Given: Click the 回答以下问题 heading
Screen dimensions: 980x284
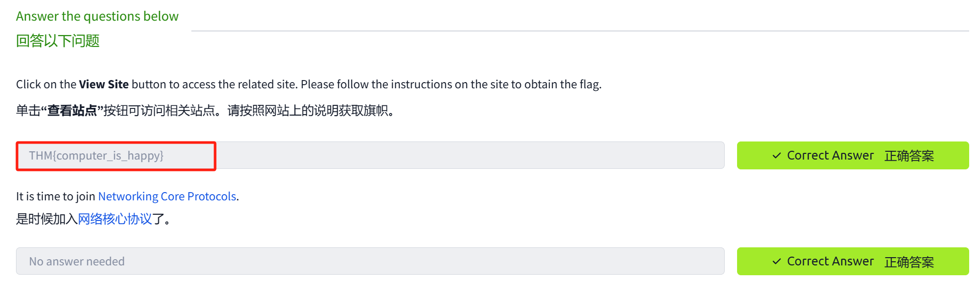Looking at the screenshot, I should [58, 40].
